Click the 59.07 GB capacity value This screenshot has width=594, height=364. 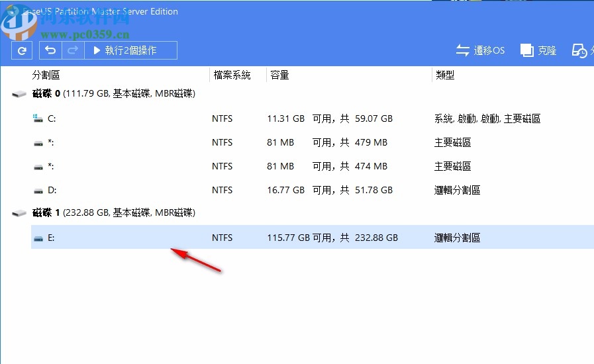[373, 118]
